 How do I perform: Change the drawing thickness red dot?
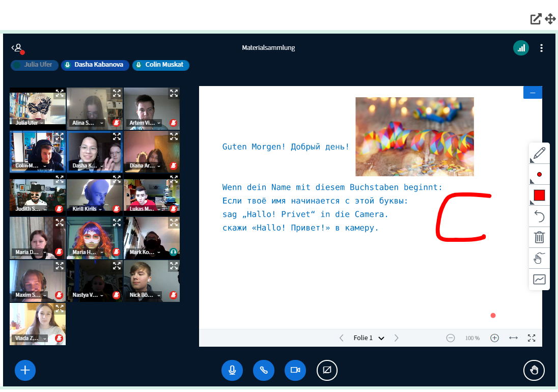click(x=539, y=174)
